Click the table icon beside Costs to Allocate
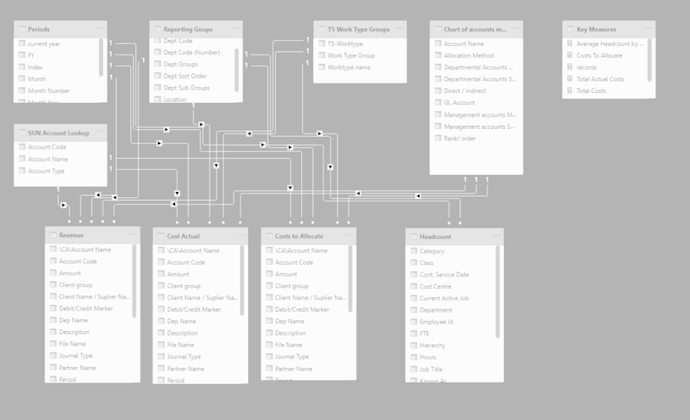Viewport: 690px width, 420px height. point(269,236)
